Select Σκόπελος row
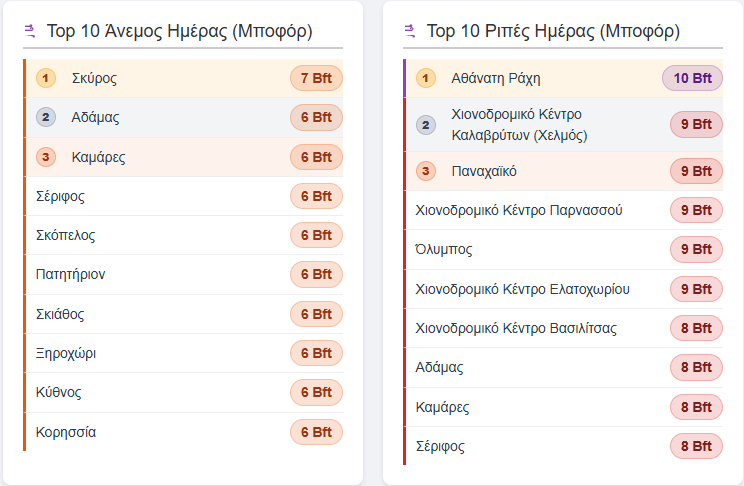Viewport: 744px width, 486px height. point(184,235)
